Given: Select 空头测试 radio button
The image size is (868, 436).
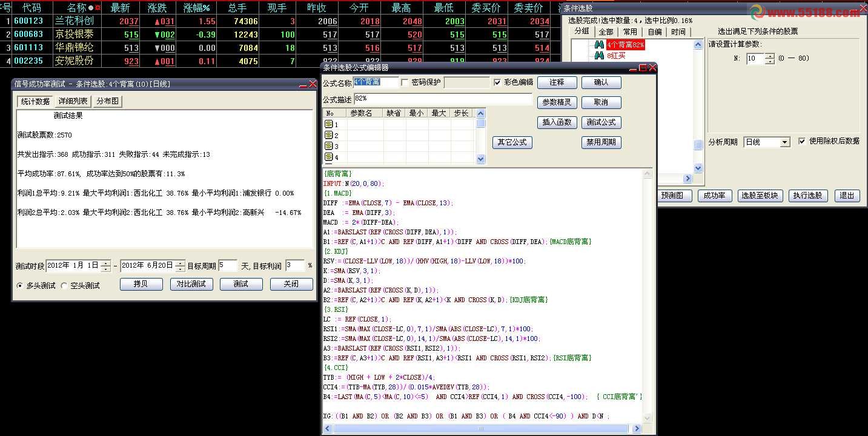Looking at the screenshot, I should [x=65, y=285].
